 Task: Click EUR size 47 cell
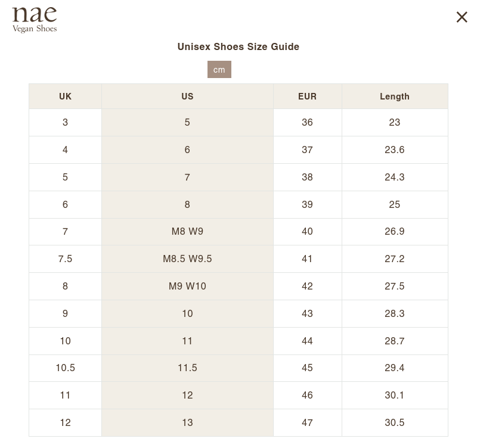pos(307,422)
